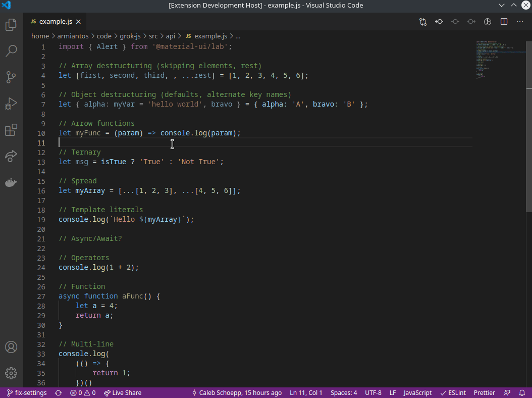Click the minimap code preview
The height and width of the screenshot is (398, 532).
click(500, 60)
